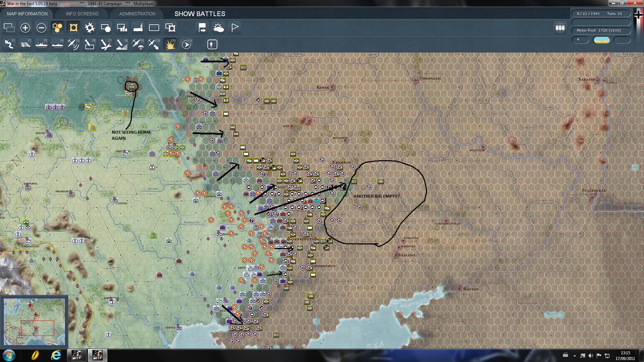The width and height of the screenshot is (644, 362).
Task: Select Bomb Unit mode (F6)
Action: [x=90, y=44]
